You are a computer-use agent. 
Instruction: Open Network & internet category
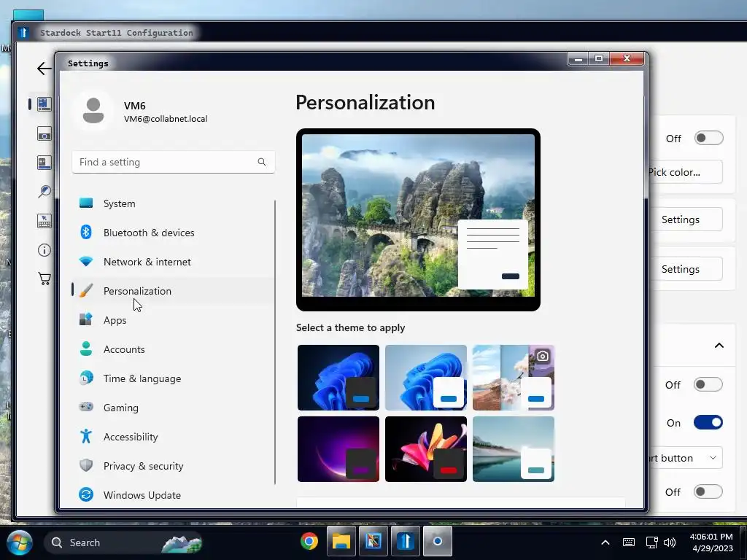click(173, 262)
